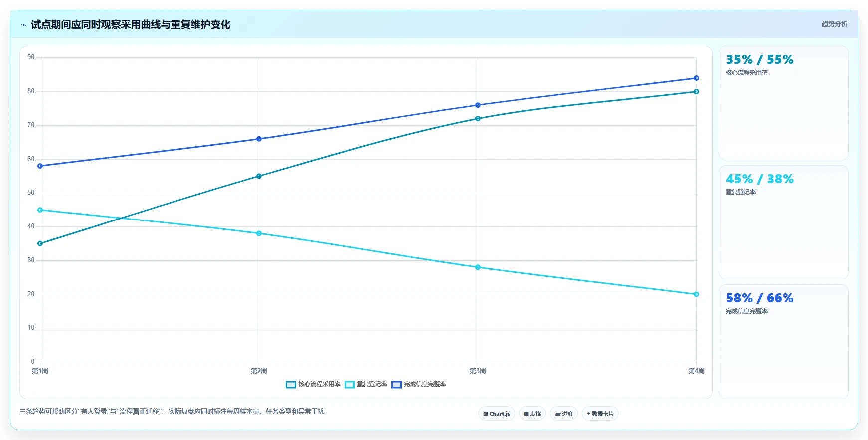Screen dimensions: 868x440
Task: Click 重复登记率 data point at 第3周
Action: [478, 267]
